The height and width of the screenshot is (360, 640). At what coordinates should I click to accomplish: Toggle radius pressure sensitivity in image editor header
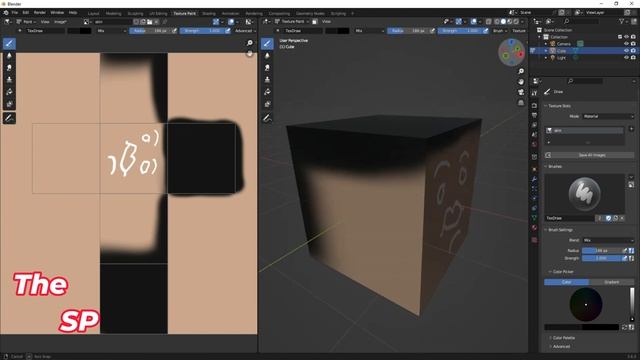174,31
